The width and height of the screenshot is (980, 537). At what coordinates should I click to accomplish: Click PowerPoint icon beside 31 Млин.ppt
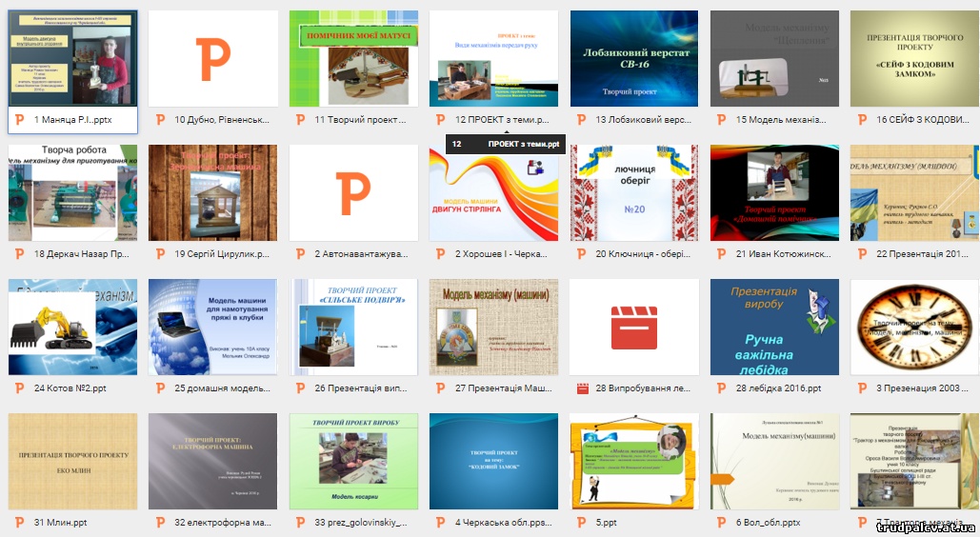coord(19,523)
